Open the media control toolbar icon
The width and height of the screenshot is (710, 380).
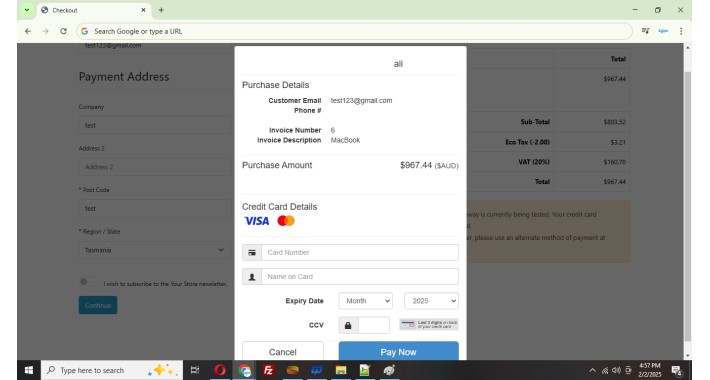click(646, 31)
